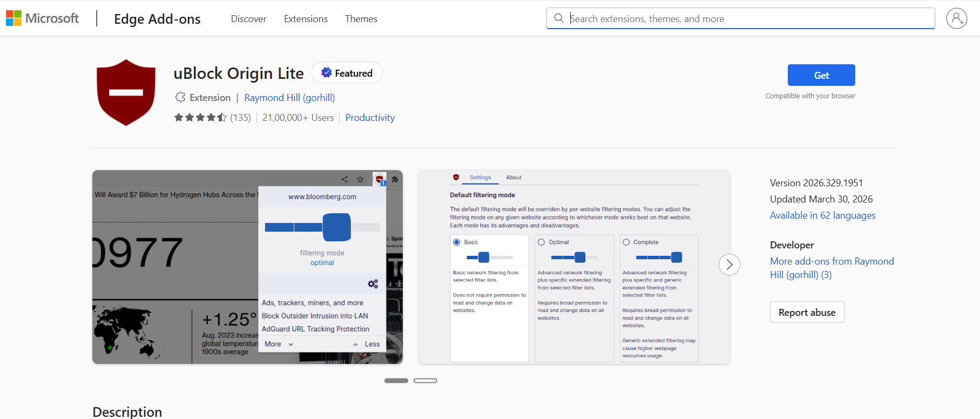Click the Developer heading
Screen dimensions: 980x419
(x=792, y=245)
